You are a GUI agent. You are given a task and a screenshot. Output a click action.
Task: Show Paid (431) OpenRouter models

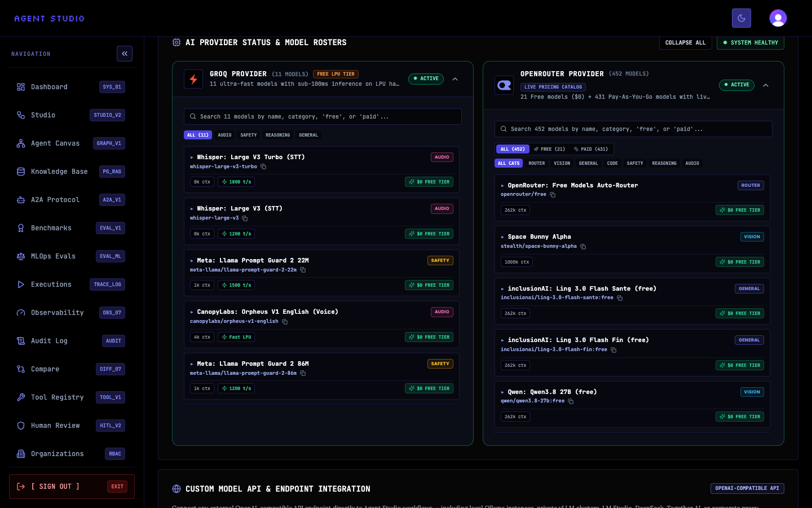[591, 149]
